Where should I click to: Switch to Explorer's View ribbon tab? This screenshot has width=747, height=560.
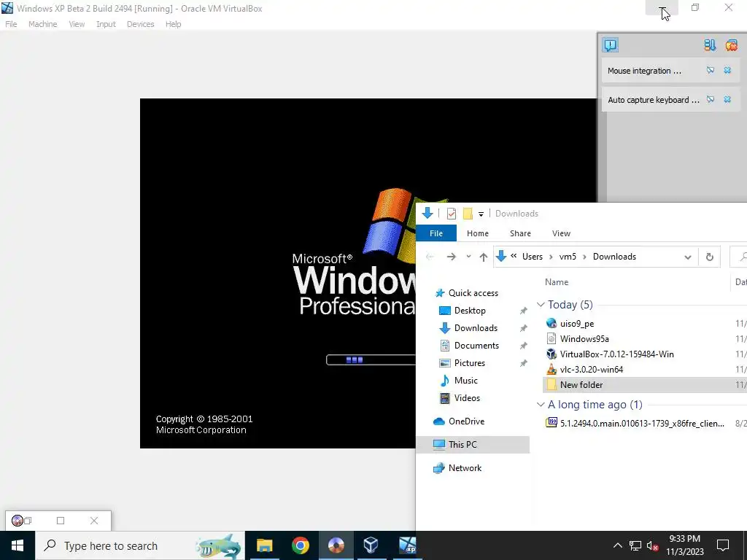click(x=561, y=233)
